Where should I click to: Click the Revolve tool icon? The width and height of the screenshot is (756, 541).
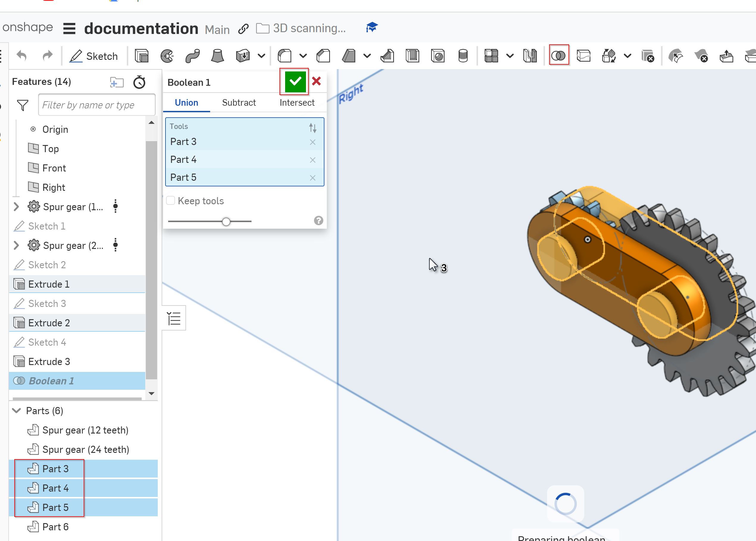click(168, 56)
